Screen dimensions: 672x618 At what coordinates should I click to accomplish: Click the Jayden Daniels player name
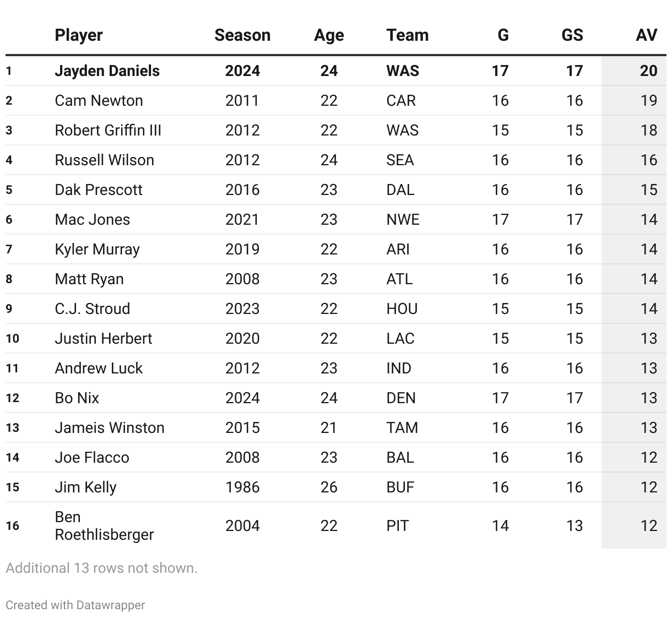(x=107, y=71)
